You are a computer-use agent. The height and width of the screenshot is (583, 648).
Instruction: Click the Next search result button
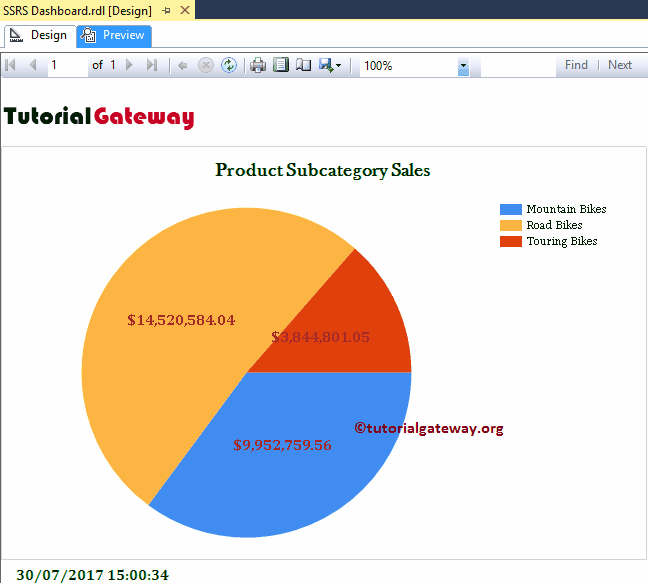[x=619, y=65]
